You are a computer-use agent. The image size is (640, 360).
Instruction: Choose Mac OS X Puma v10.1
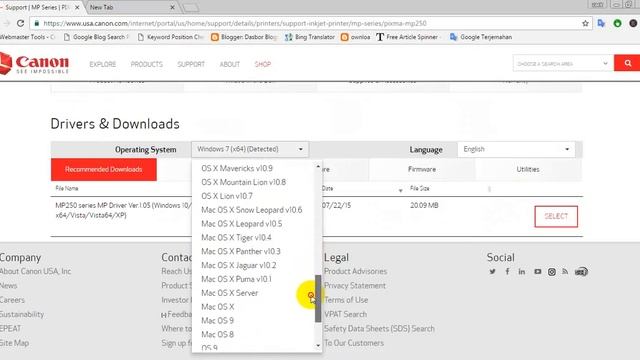pos(236,279)
